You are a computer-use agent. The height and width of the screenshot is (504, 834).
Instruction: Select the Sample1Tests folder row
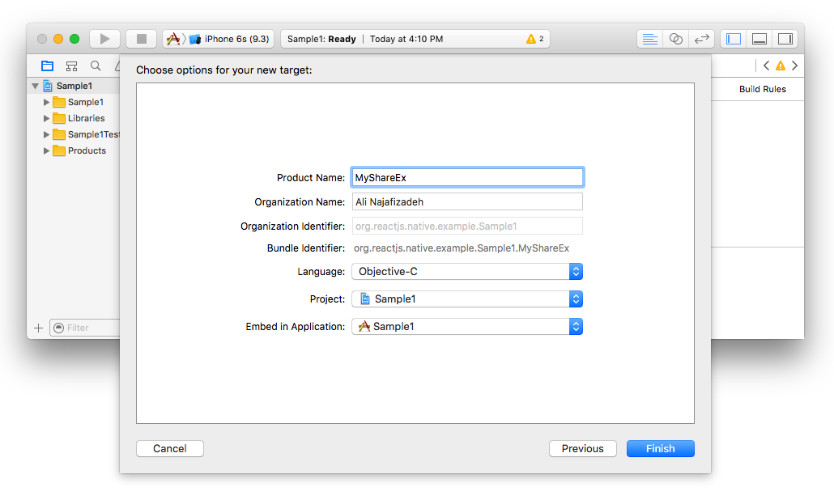(74, 134)
